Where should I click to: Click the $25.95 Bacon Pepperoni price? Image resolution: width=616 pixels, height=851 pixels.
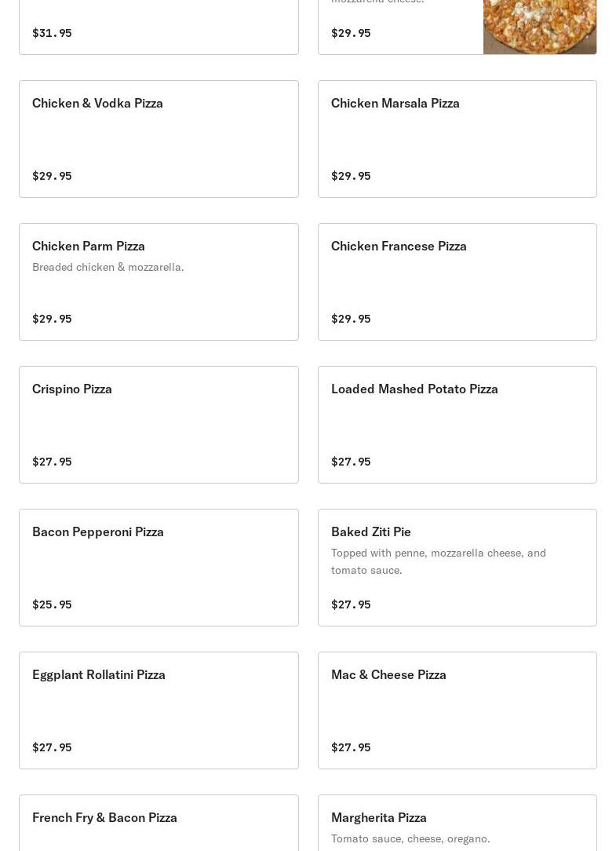(52, 604)
